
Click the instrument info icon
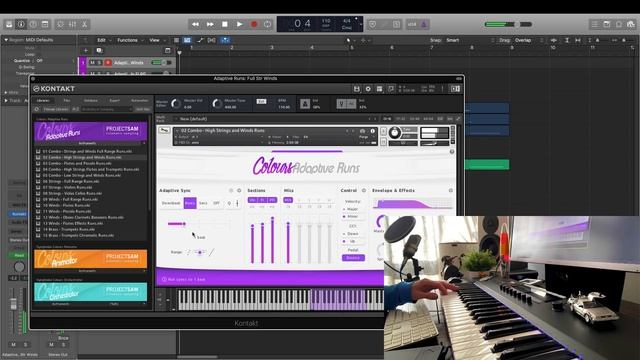(x=372, y=131)
